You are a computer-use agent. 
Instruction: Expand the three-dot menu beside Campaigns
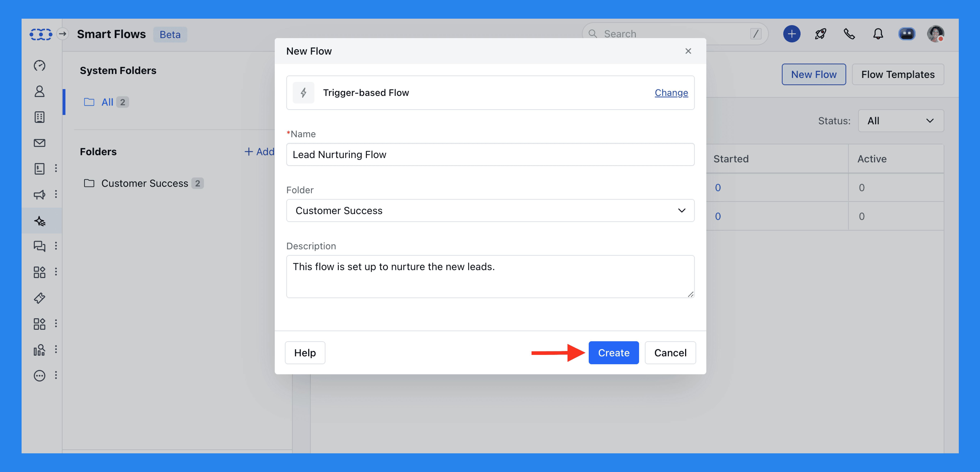[56, 195]
